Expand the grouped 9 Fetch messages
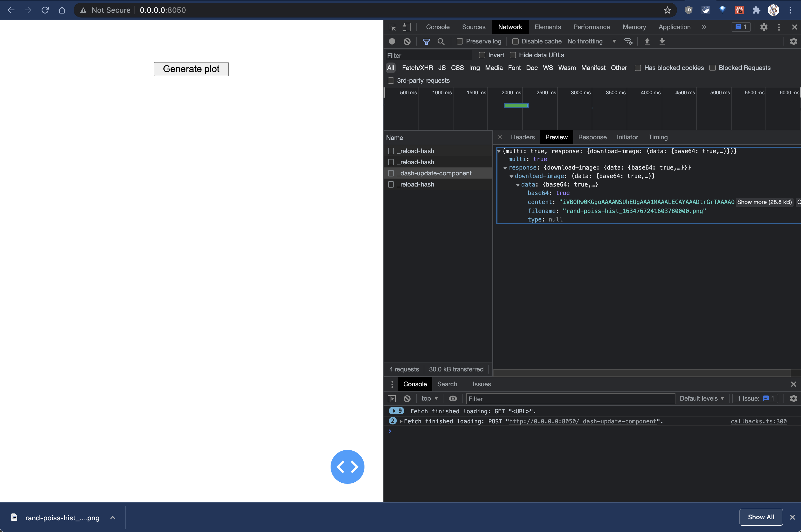Screen dimensions: 801x532 tap(396, 411)
